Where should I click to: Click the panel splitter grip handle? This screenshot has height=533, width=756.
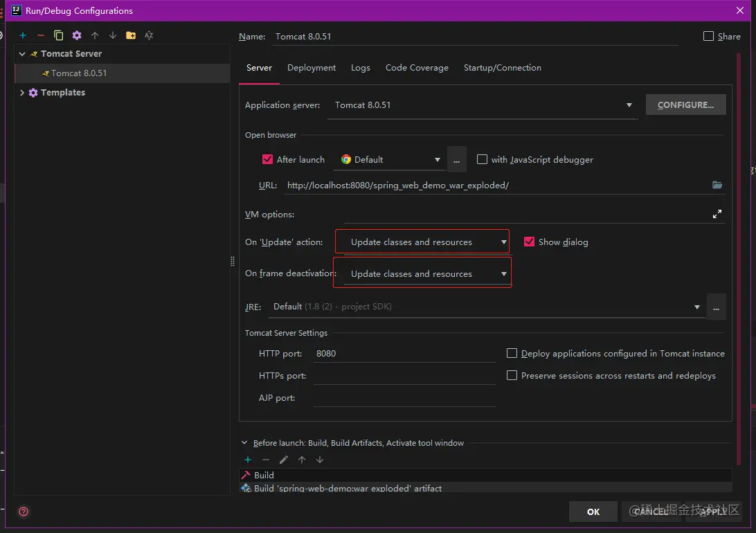coord(233,261)
